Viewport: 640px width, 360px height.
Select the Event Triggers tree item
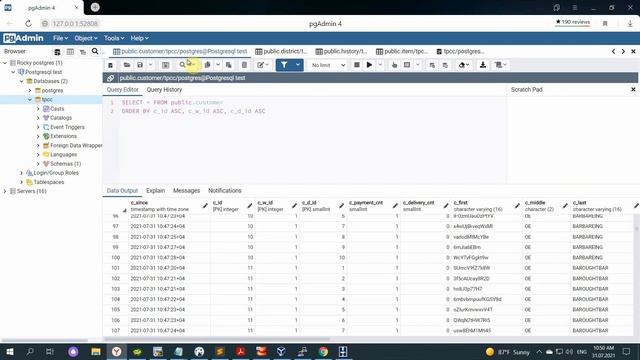[x=67, y=127]
